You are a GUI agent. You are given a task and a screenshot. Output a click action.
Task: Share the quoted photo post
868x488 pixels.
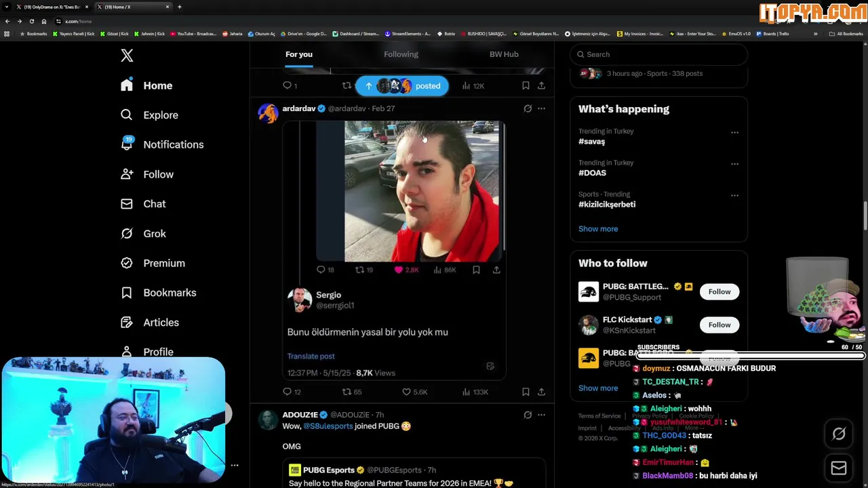[x=496, y=270]
